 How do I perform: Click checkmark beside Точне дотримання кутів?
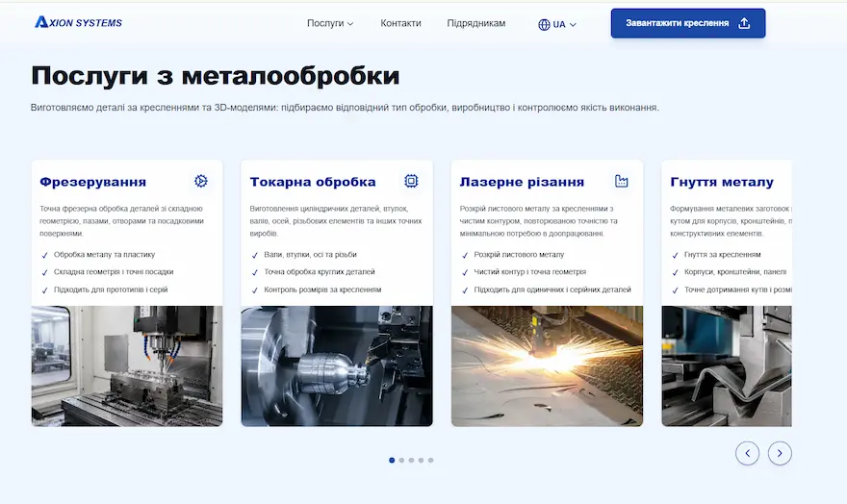click(x=676, y=290)
